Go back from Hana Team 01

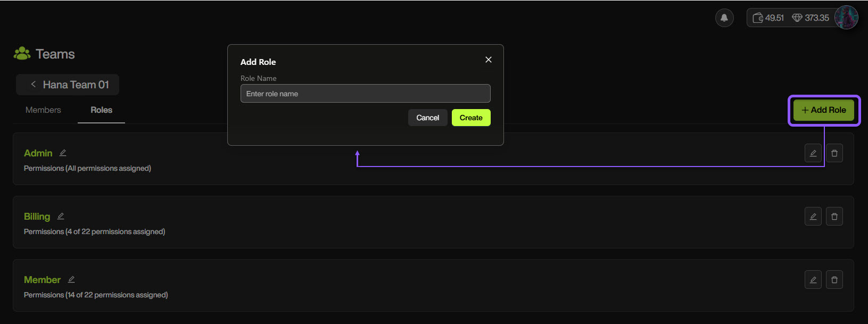pyautogui.click(x=34, y=85)
